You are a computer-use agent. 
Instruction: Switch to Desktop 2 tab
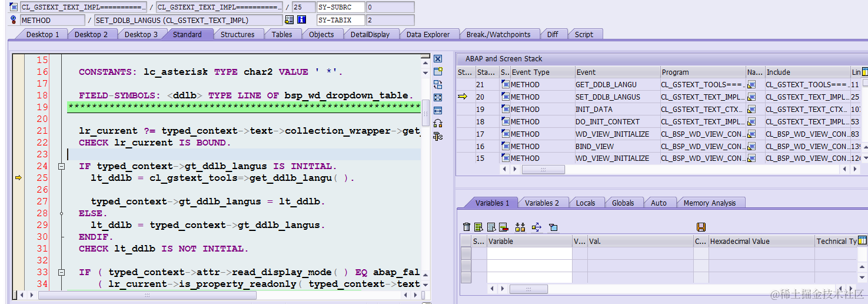91,34
